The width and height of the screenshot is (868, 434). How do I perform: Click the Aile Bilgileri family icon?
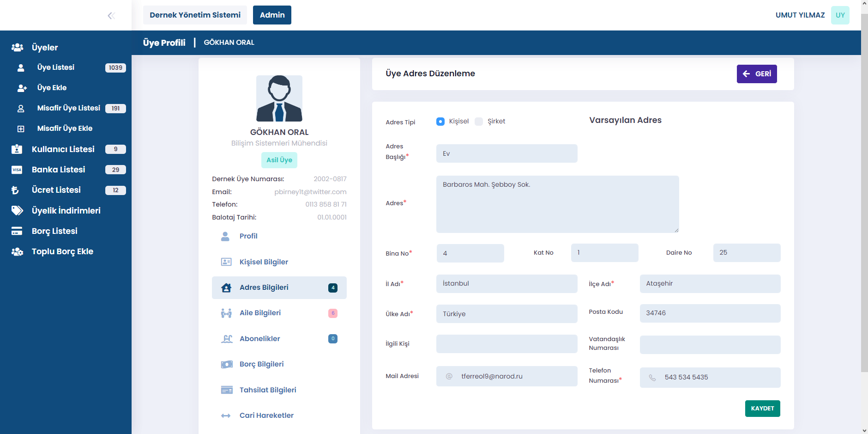tap(226, 313)
